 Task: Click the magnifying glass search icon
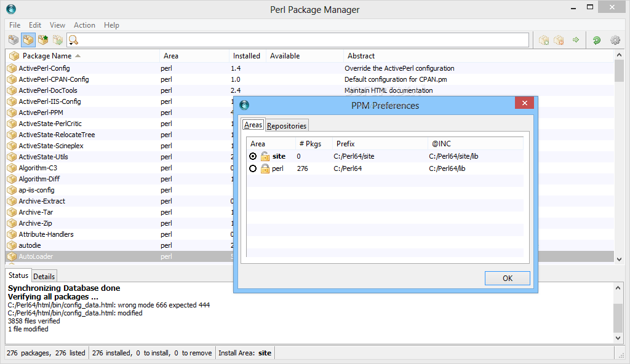tap(73, 40)
